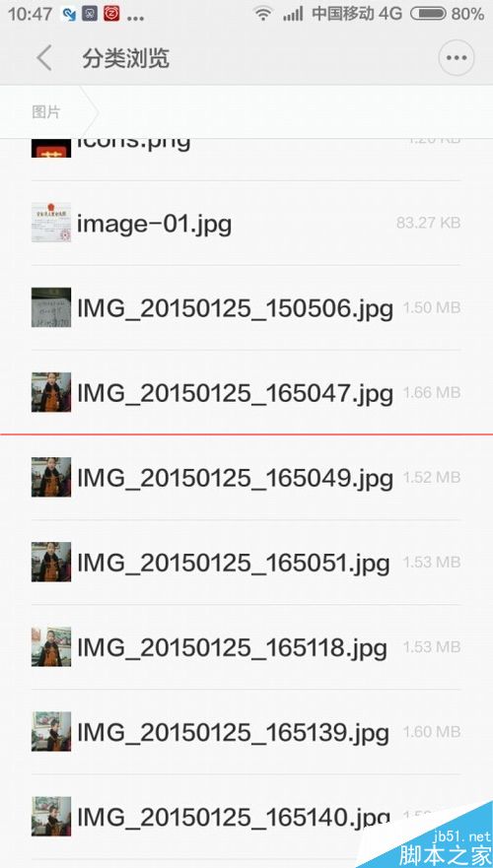This screenshot has height=868, width=493.
Task: Open the IMG_20150125_165139.jpg thumbnail
Action: [51, 731]
